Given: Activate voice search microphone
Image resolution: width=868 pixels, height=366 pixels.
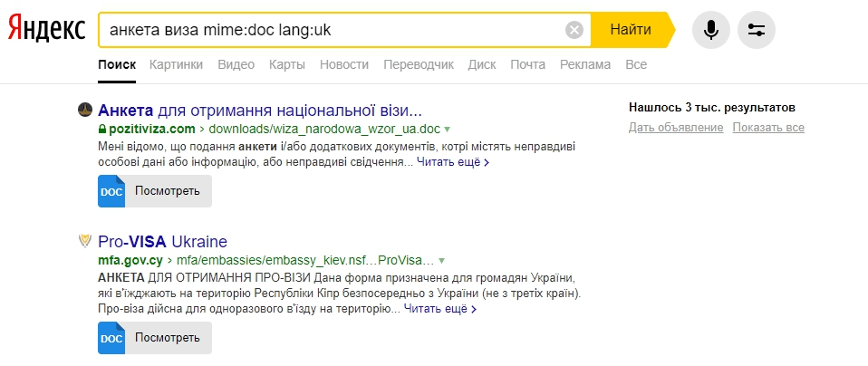Looking at the screenshot, I should [x=711, y=30].
